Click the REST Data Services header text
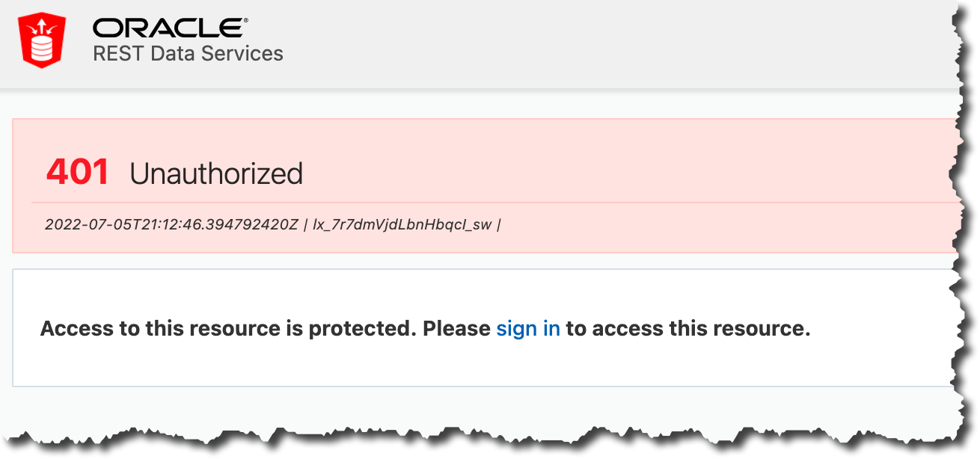The height and width of the screenshot is (459, 980). (x=186, y=53)
